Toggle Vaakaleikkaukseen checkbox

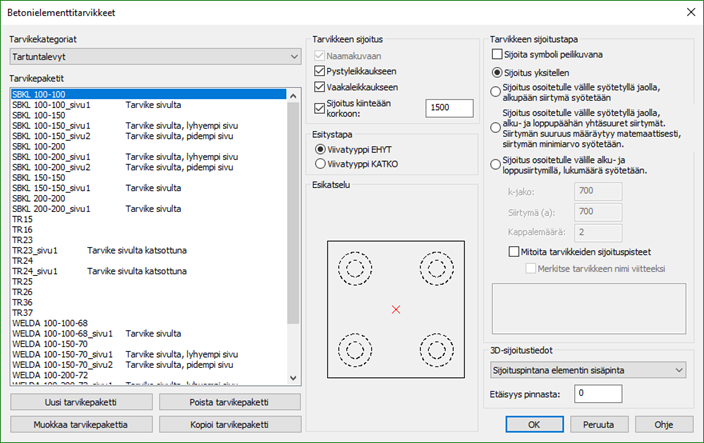[320, 87]
